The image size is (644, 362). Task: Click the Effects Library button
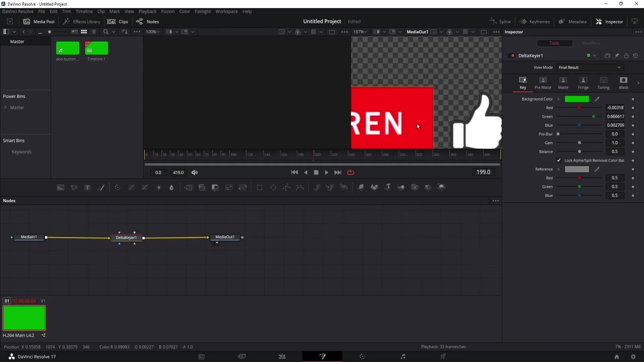(82, 21)
